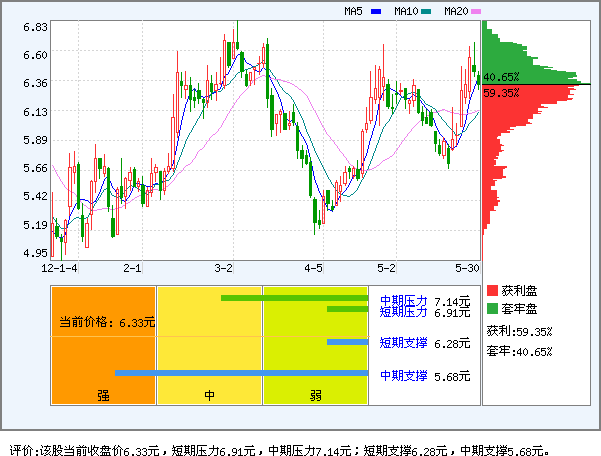Click the 40.65% chip distribution label
The height and width of the screenshot is (456, 601).
[x=501, y=77]
